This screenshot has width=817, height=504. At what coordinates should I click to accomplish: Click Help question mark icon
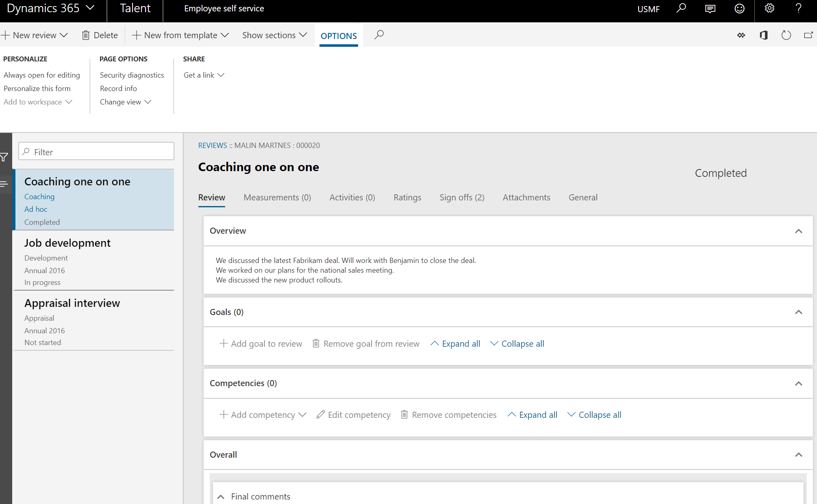pos(798,9)
